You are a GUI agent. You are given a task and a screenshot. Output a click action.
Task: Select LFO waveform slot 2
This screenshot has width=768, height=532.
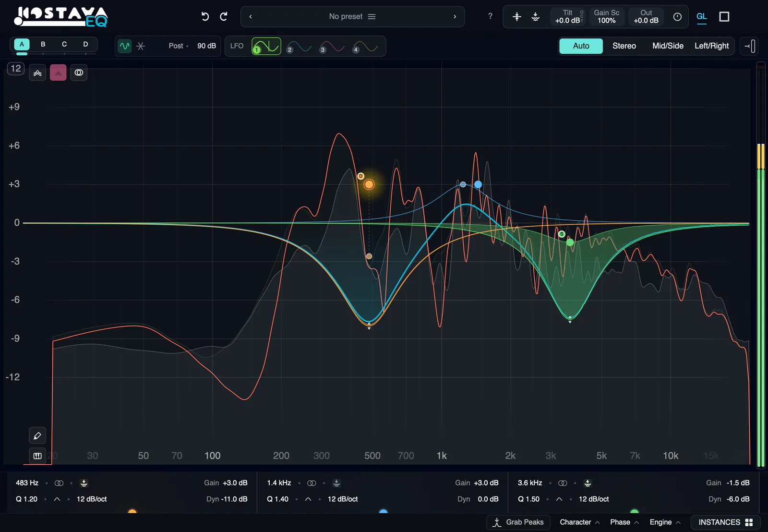[x=300, y=47]
